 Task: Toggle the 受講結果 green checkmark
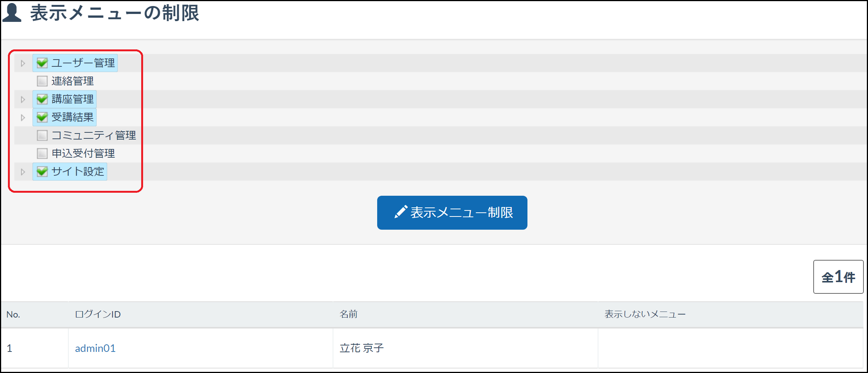coord(42,117)
